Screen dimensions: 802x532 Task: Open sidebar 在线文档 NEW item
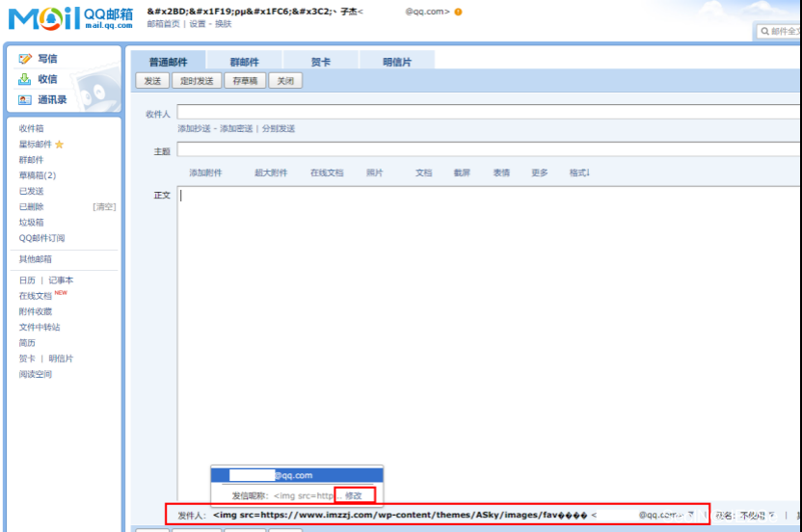[36, 296]
